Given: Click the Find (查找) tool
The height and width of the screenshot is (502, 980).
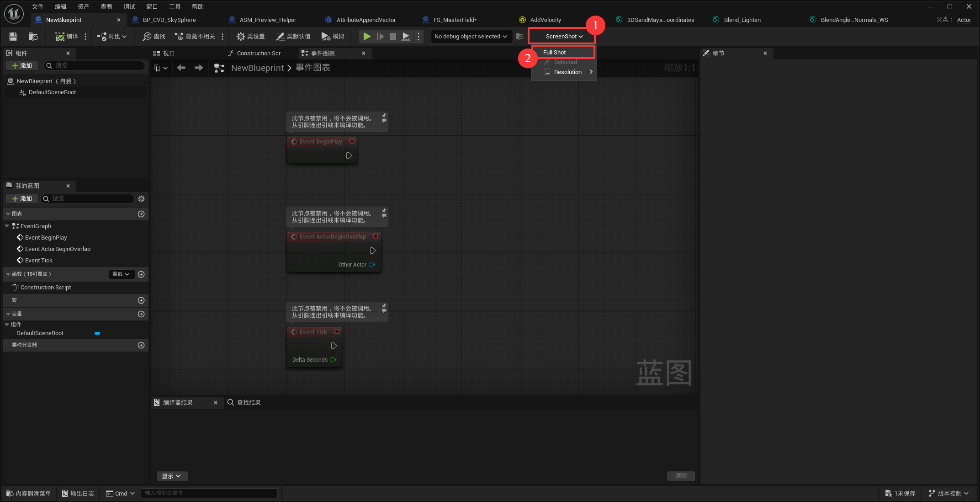Looking at the screenshot, I should coord(154,37).
